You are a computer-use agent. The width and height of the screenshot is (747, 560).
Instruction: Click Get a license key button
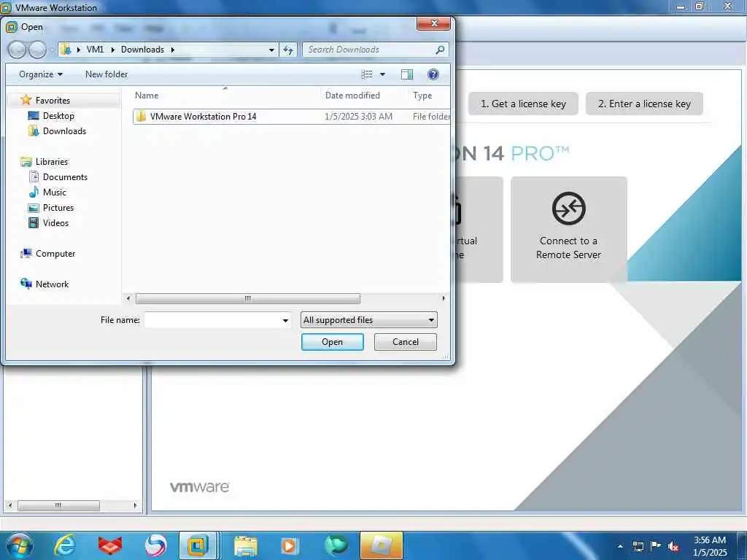tap(523, 104)
